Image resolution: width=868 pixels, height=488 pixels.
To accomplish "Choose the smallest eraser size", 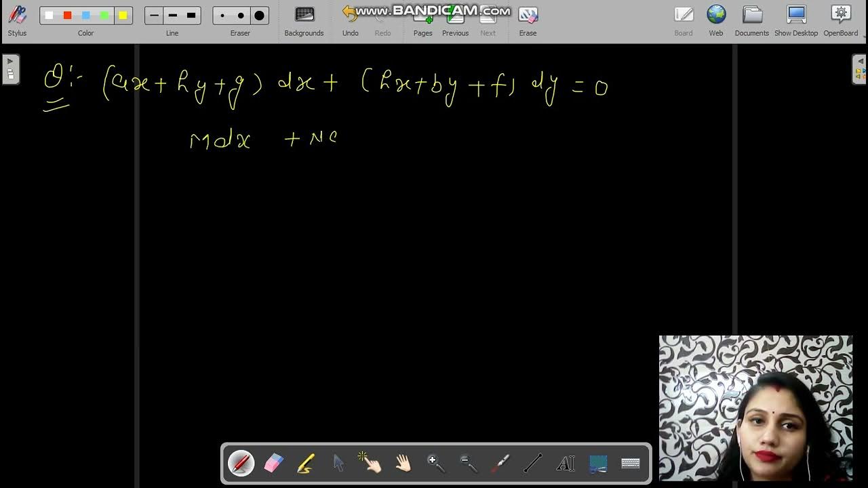I will pyautogui.click(x=222, y=15).
